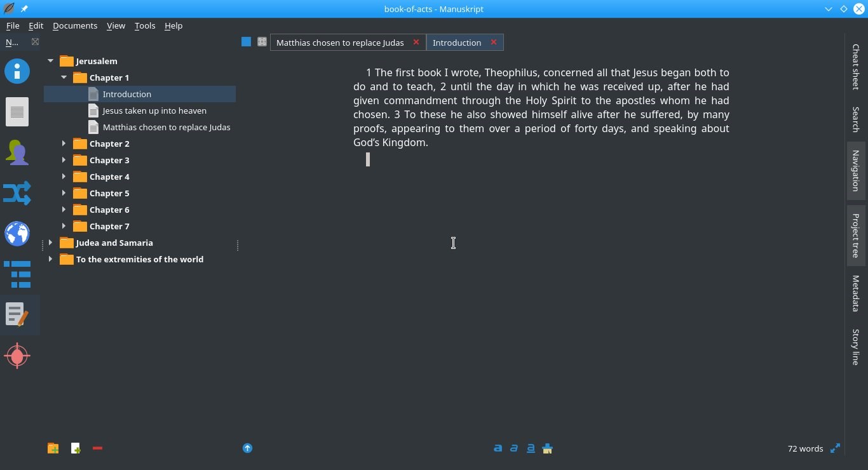Open the Debug section target icon
868x470 pixels.
tap(17, 356)
